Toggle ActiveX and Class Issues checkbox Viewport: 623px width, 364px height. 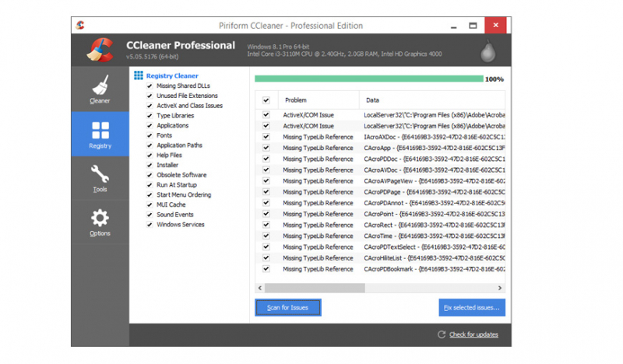[x=150, y=106]
